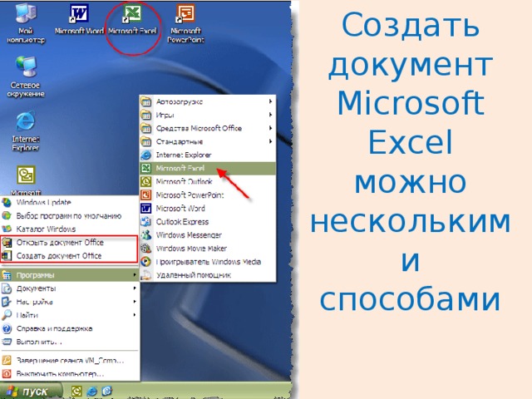Open Internet Explorer desktop icon

pyautogui.click(x=26, y=131)
